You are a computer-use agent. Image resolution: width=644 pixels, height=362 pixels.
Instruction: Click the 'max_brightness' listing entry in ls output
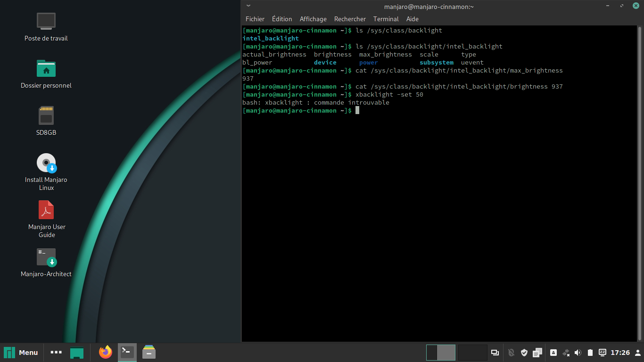(386, 54)
